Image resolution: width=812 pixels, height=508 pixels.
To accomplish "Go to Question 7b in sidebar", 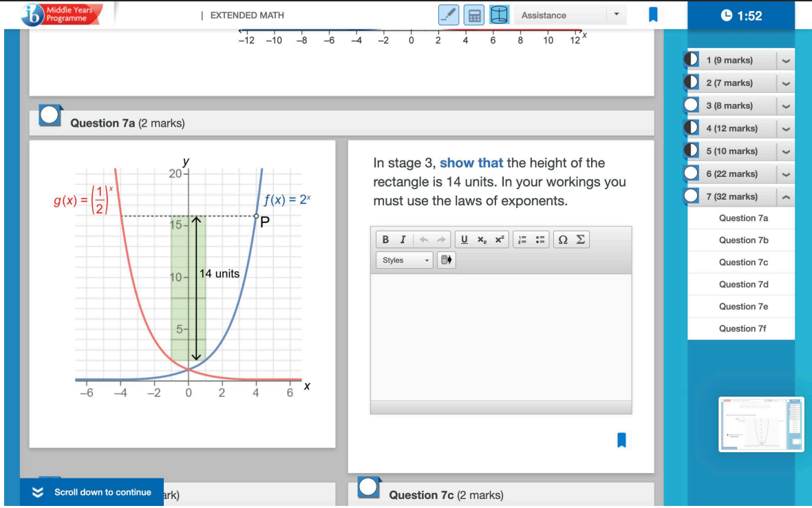I will coord(743,240).
